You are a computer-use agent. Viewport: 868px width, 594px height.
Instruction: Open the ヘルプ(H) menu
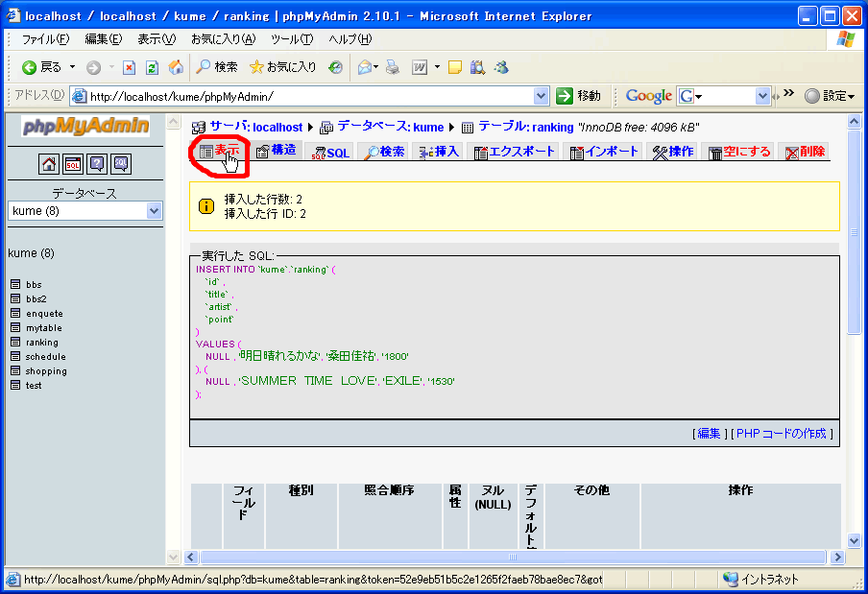pyautogui.click(x=350, y=39)
